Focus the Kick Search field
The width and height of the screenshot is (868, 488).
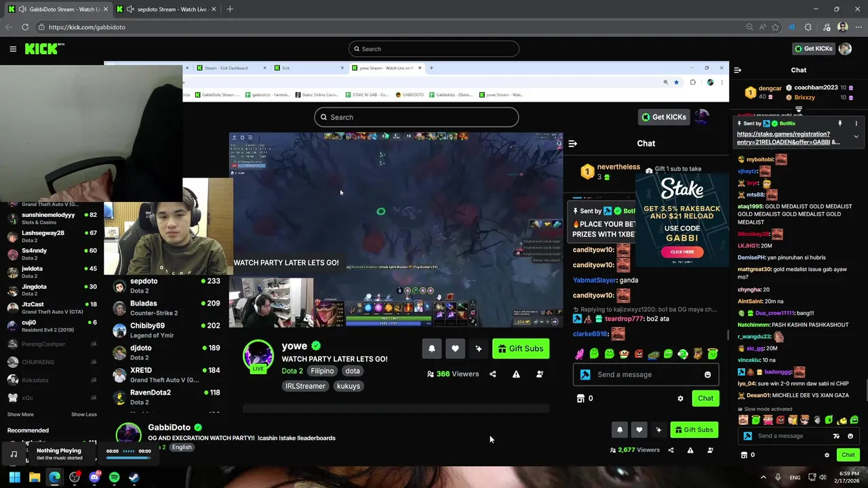[x=434, y=49]
